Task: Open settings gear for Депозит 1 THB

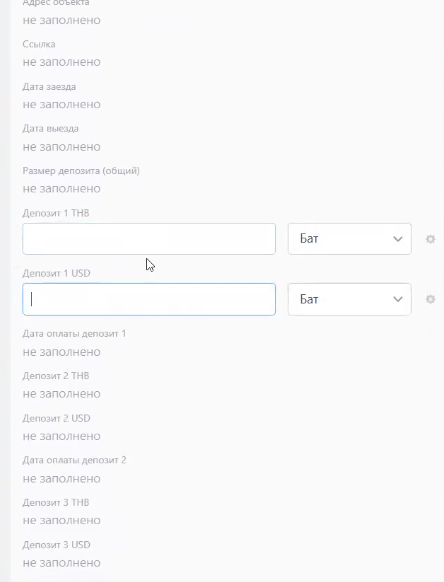Action: click(430, 239)
